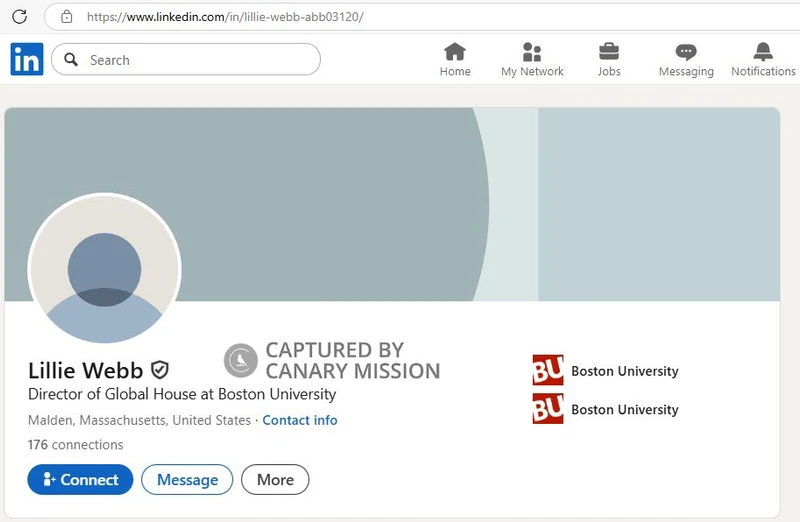Open the Contact info link

[299, 420]
